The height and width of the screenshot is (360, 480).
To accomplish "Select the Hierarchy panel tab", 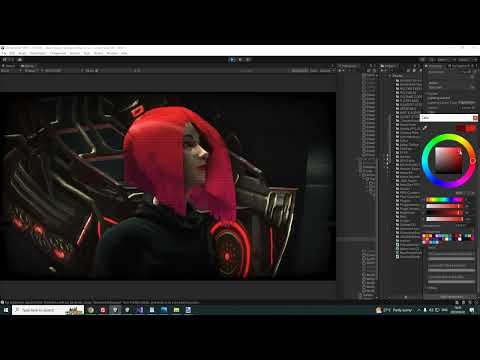I will click(348, 66).
